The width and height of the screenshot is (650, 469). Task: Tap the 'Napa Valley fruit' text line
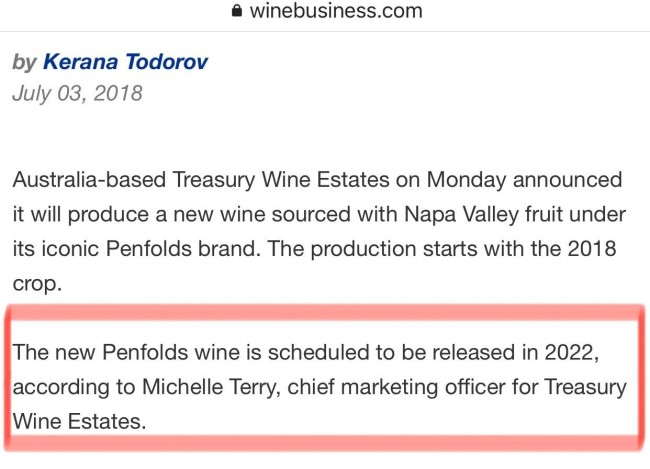pyautogui.click(x=319, y=215)
